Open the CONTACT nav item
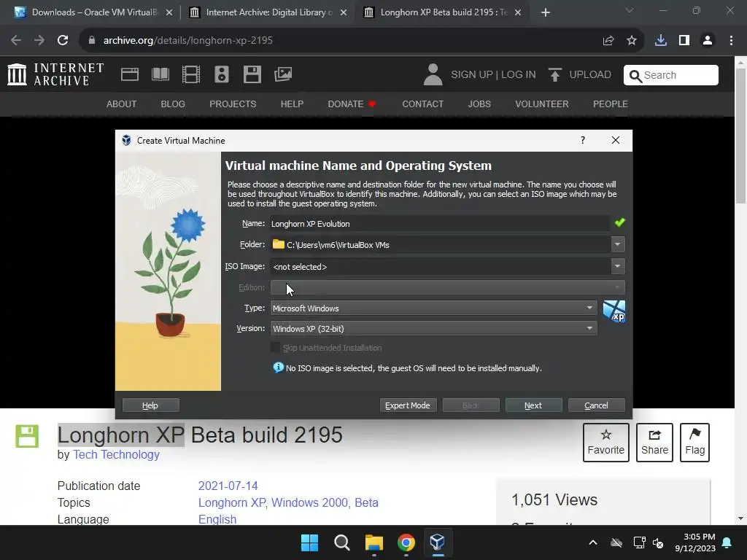The image size is (747, 560). tap(422, 104)
